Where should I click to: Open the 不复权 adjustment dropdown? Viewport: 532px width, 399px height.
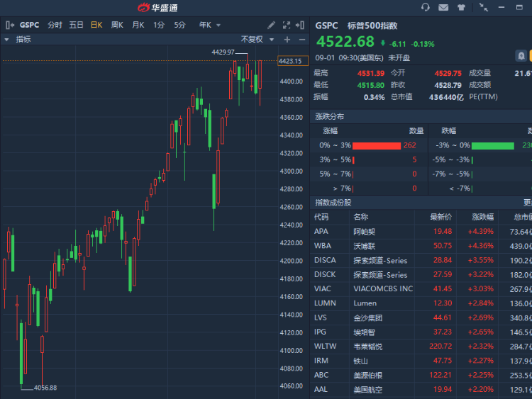[256, 40]
